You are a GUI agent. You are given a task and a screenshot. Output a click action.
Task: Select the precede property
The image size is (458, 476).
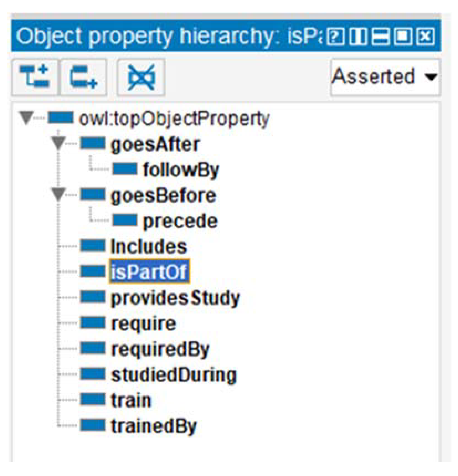180,221
